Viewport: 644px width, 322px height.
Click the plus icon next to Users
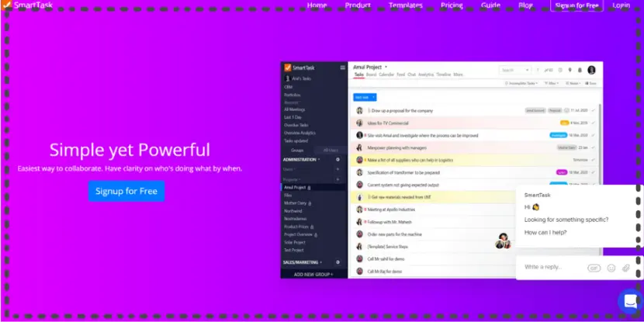coord(338,169)
